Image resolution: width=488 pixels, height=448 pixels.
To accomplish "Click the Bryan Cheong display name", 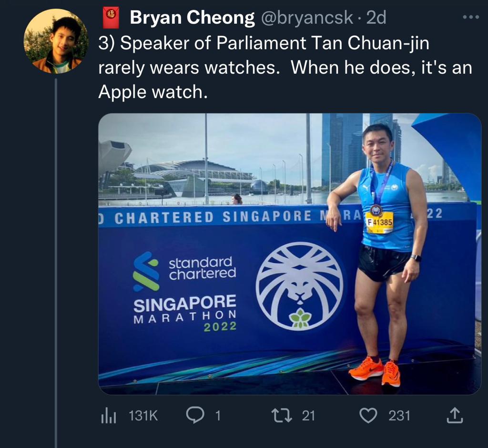I will [192, 18].
